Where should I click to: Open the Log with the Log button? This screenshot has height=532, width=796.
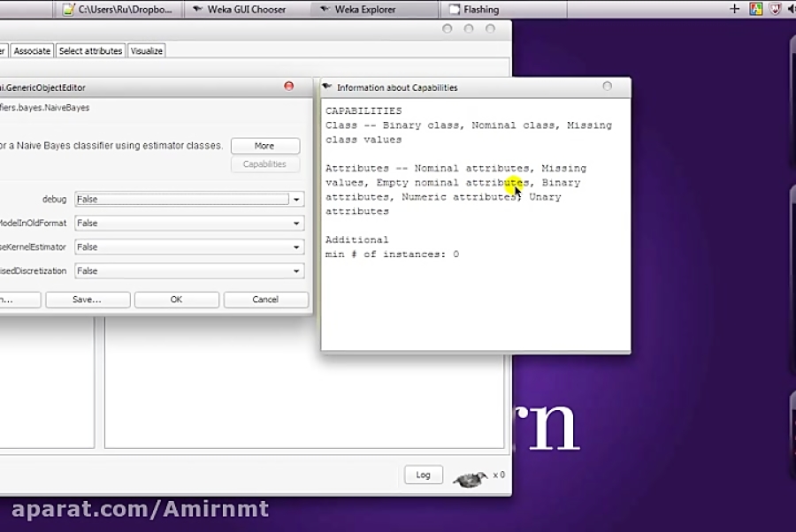pyautogui.click(x=423, y=475)
